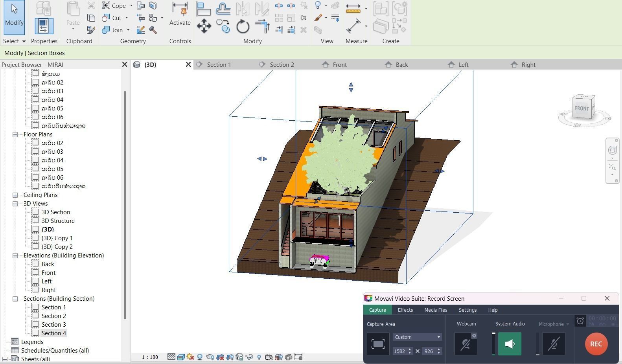Click checkbox icon beside 3D Structure view
Viewport: 622px width, 364px height.
(x=35, y=221)
